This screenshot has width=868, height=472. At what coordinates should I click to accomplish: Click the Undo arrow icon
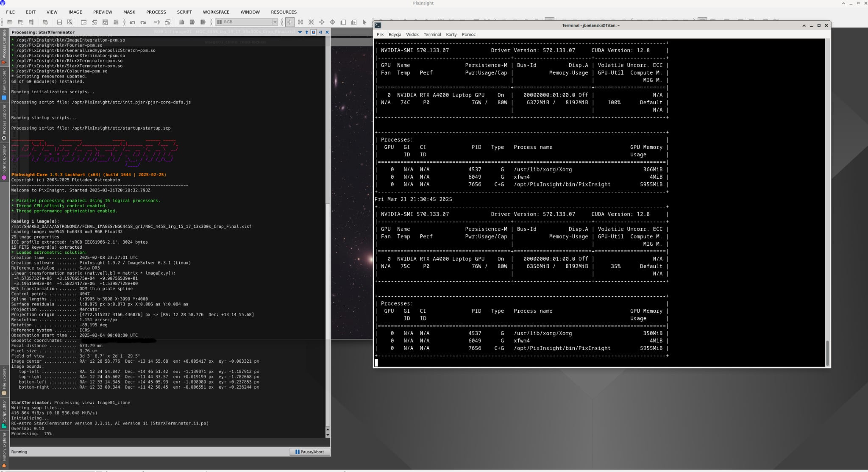(x=132, y=22)
